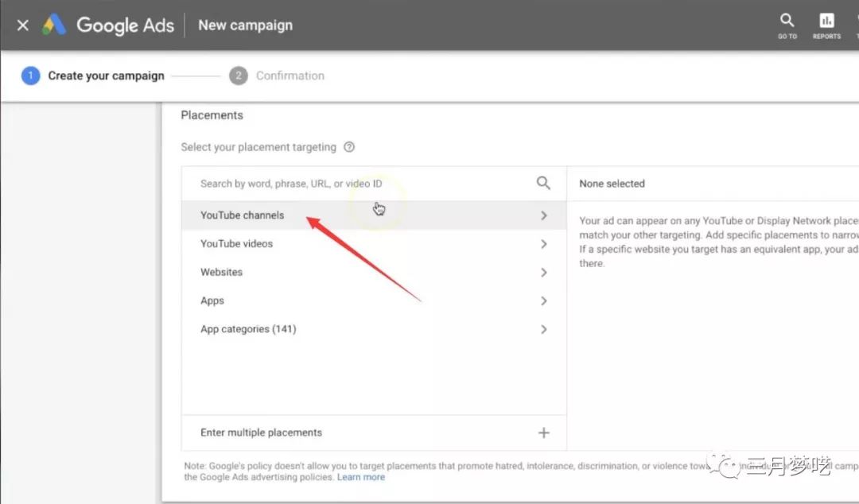Open the Learn more policy link
The image size is (859, 504).
(x=360, y=477)
